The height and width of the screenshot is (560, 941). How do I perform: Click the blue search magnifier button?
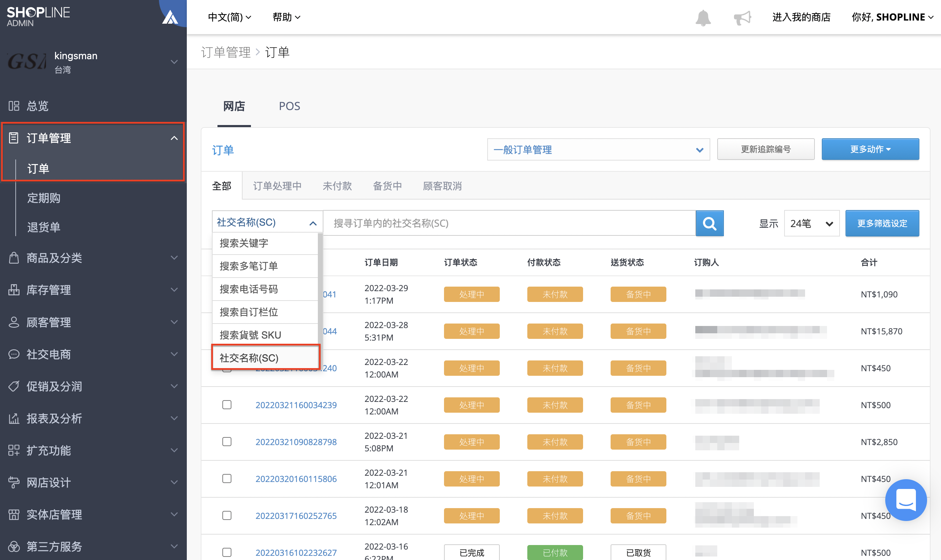coord(709,223)
